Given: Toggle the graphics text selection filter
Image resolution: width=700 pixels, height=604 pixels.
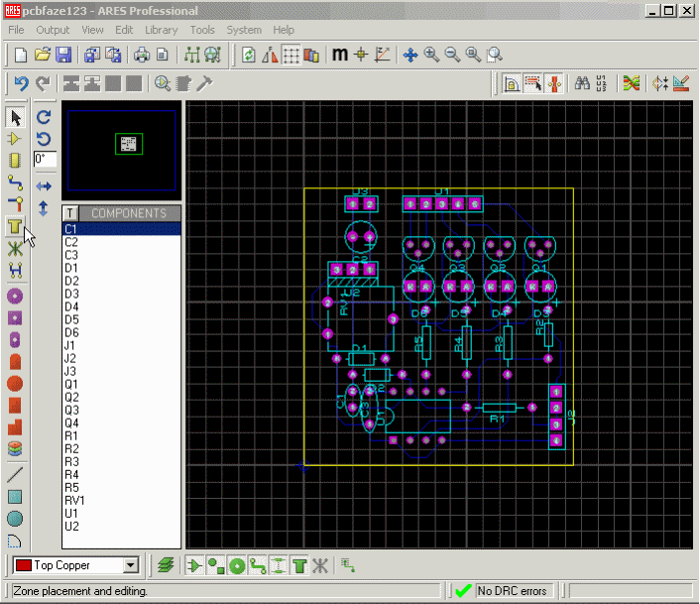Looking at the screenshot, I should 300,566.
